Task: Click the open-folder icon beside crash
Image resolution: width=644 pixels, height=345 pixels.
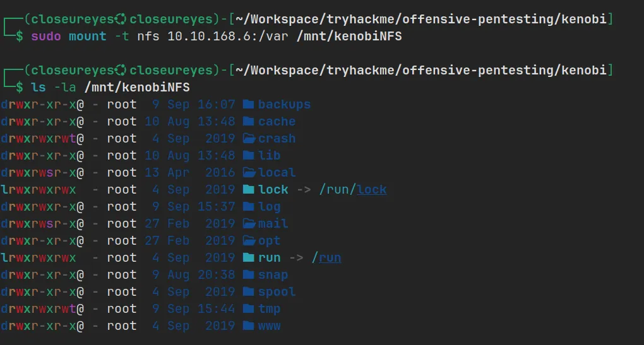Action: tap(247, 139)
